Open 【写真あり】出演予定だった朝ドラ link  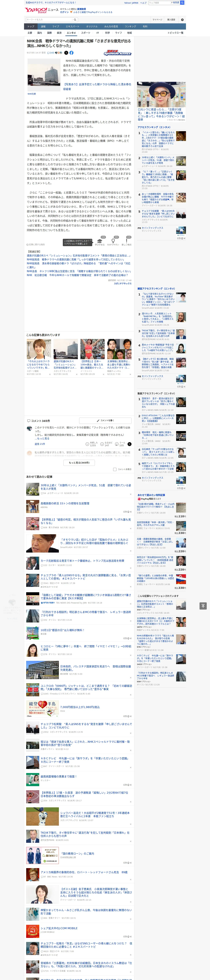coord(97,86)
